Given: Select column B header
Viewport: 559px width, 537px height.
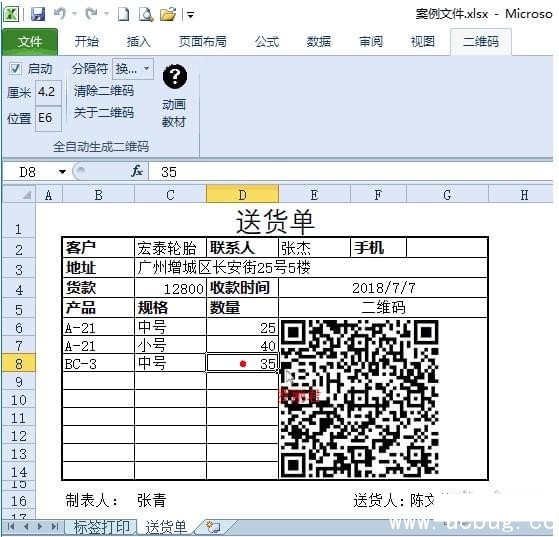Looking at the screenshot, I should coord(98,195).
